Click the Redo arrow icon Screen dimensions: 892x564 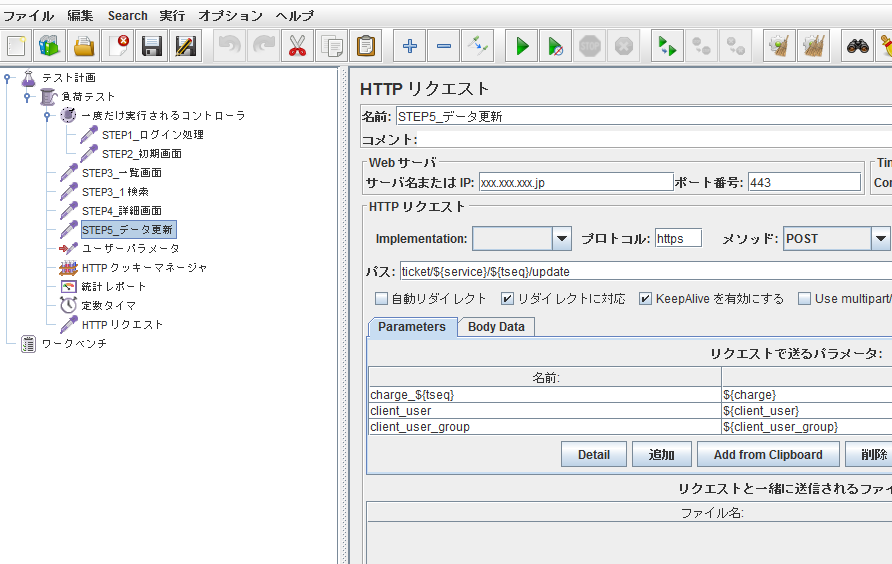tap(263, 46)
